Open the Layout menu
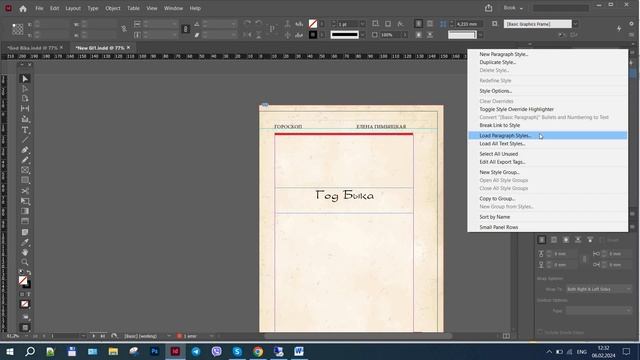The height and width of the screenshot is (360, 640). tap(73, 8)
